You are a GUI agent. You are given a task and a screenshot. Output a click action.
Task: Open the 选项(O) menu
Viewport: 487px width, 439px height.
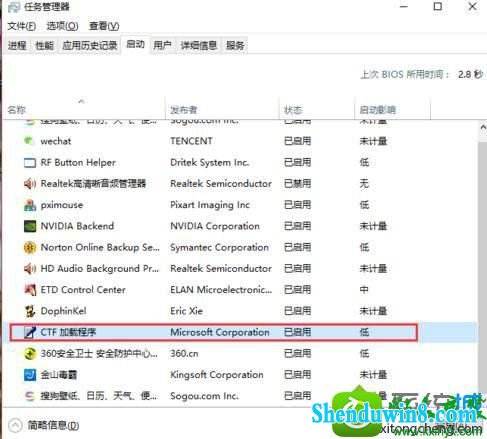coord(62,26)
